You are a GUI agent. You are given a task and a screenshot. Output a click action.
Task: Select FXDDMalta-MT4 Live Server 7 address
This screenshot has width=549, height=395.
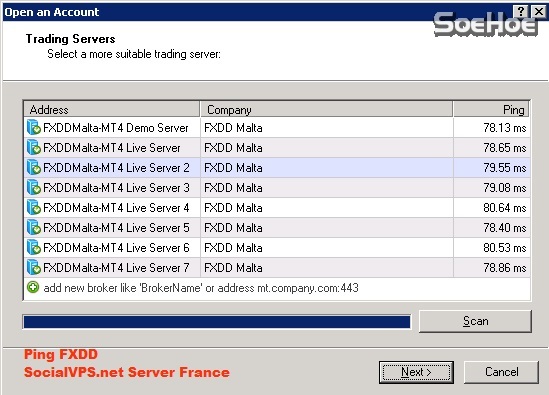pyautogui.click(x=116, y=268)
